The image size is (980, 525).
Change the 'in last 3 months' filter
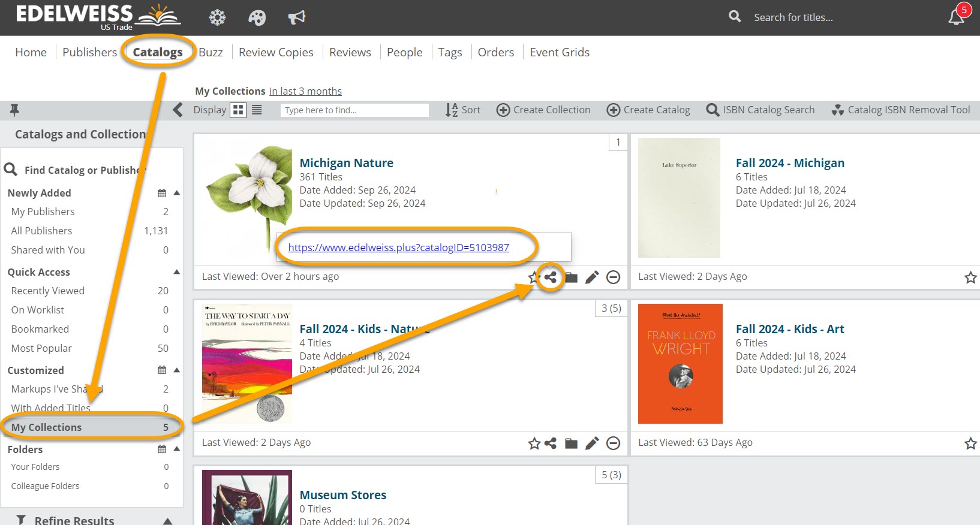[x=305, y=91]
